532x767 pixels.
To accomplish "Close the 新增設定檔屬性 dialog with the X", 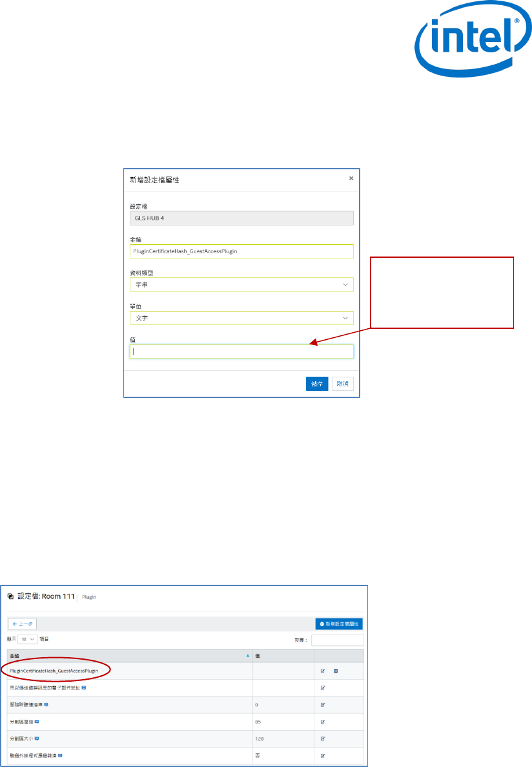I will click(x=351, y=178).
